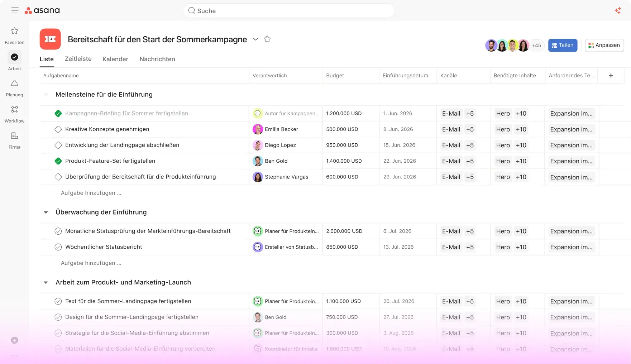The image size is (631, 364).
Task: Expand +5 channels in Produkt-Feature-Set row
Action: point(470,161)
